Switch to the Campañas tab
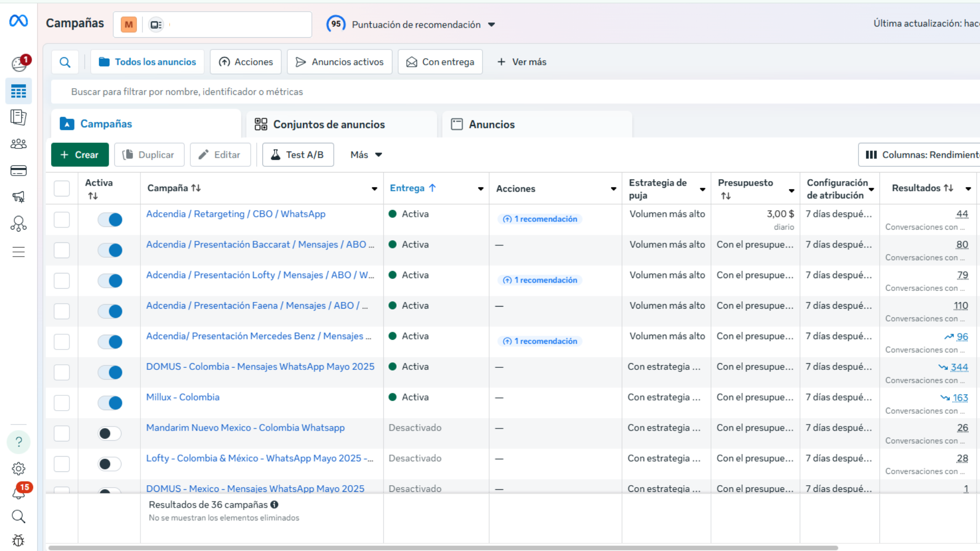 tap(146, 124)
